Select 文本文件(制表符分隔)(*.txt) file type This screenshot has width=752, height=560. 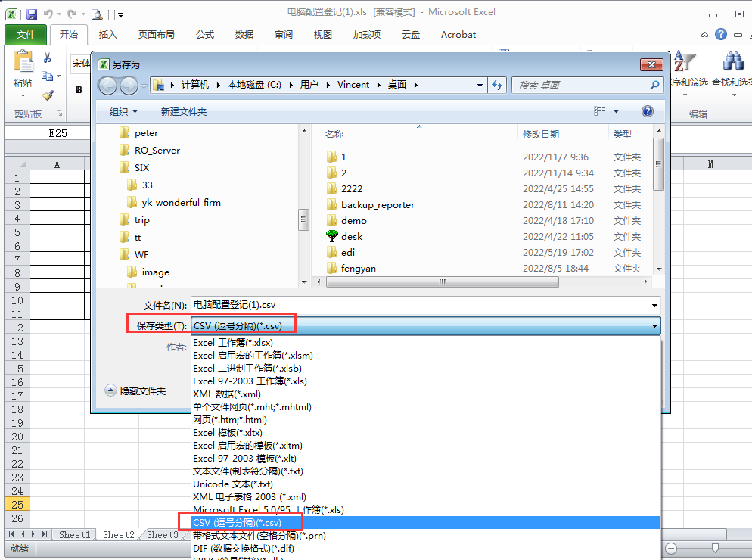tap(426, 471)
